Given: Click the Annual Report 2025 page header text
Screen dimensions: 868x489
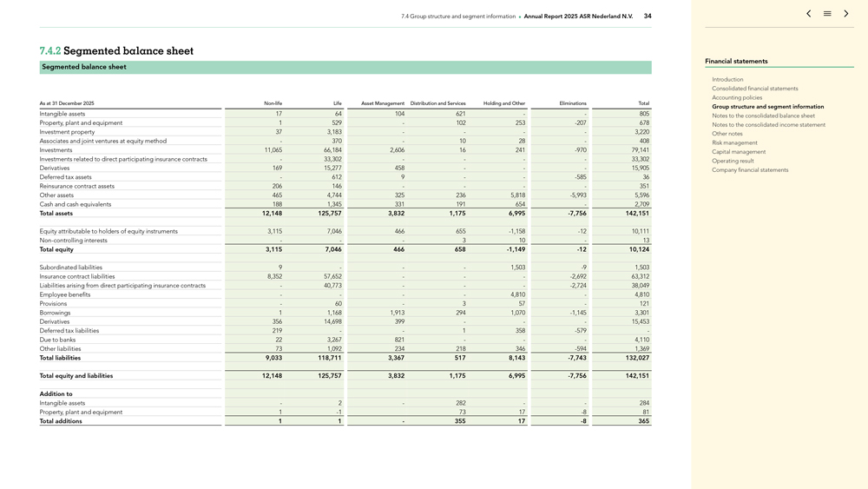Looking at the screenshot, I should (578, 16).
